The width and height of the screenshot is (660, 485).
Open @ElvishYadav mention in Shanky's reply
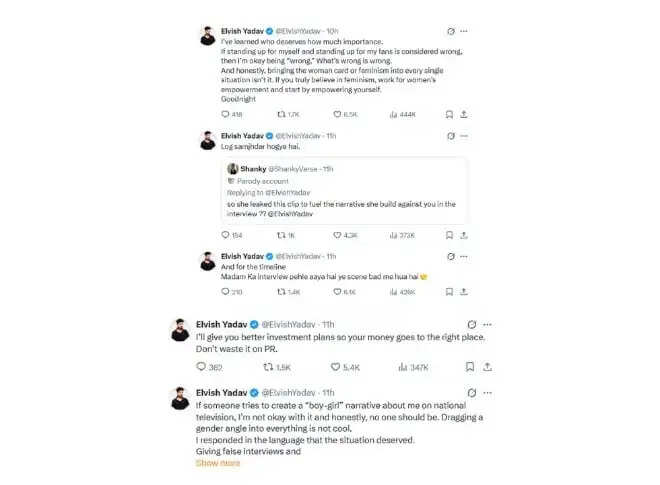point(290,214)
